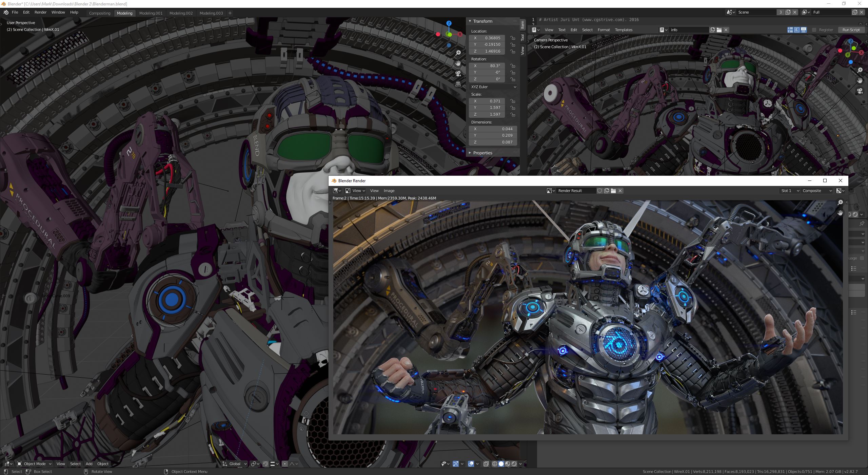868x475 pixels.
Task: Create a new scene with the copy icon
Action: click(x=788, y=12)
